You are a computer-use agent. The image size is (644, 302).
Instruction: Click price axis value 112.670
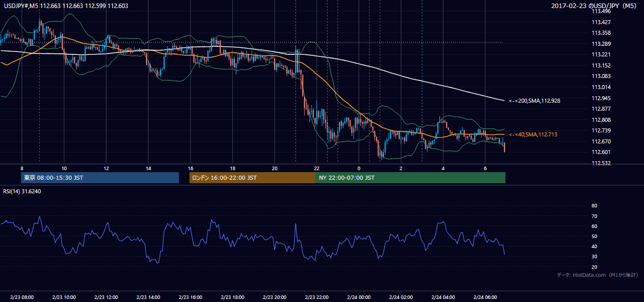[601, 141]
